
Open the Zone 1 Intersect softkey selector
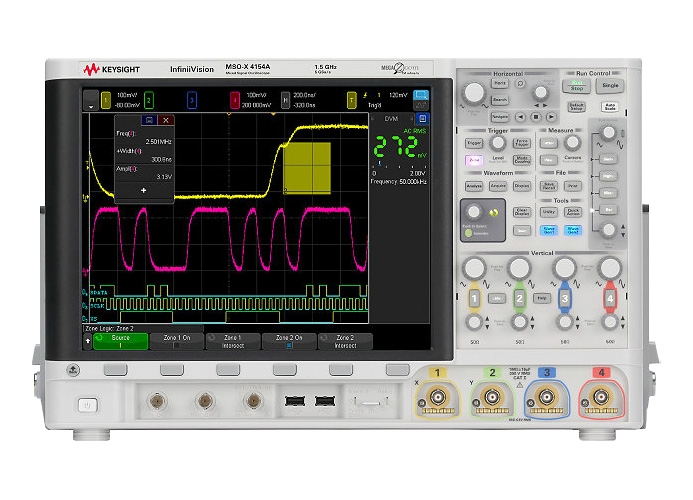click(x=233, y=341)
